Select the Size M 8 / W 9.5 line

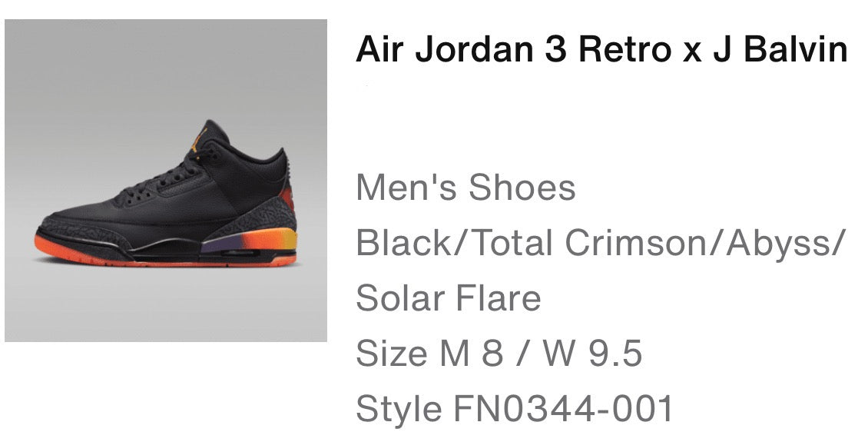(x=499, y=354)
